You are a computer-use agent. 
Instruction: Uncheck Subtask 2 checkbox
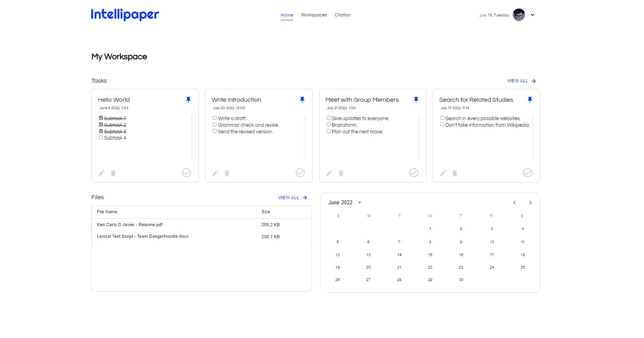tap(101, 124)
